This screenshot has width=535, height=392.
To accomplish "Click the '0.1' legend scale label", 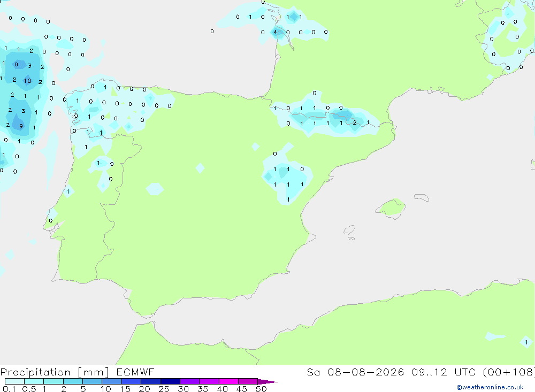I will pos(9,389).
